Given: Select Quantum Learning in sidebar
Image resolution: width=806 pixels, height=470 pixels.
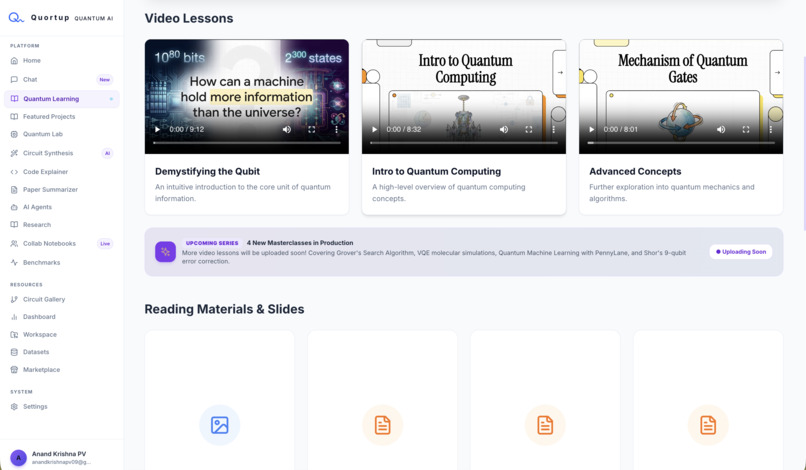Looking at the screenshot, I should (x=62, y=99).
